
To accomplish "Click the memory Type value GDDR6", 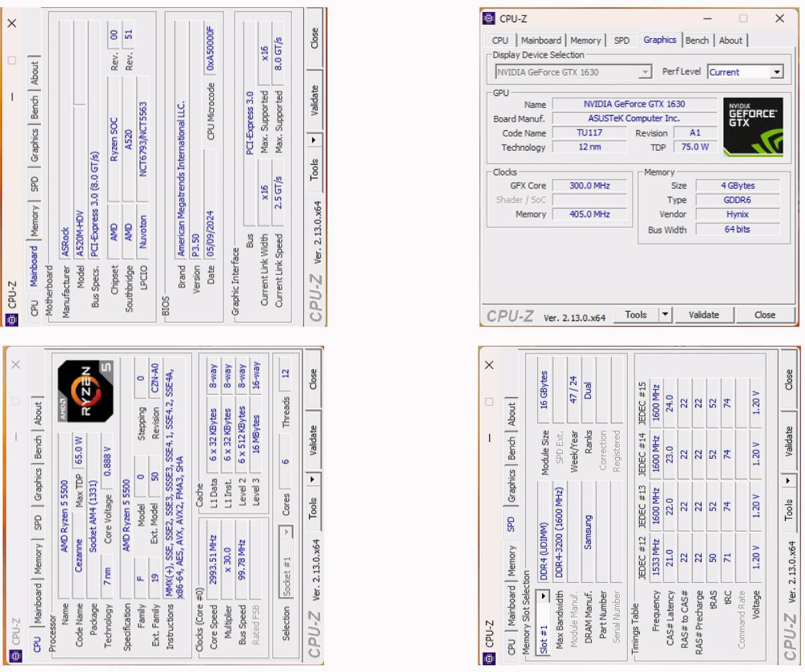I will click(737, 200).
